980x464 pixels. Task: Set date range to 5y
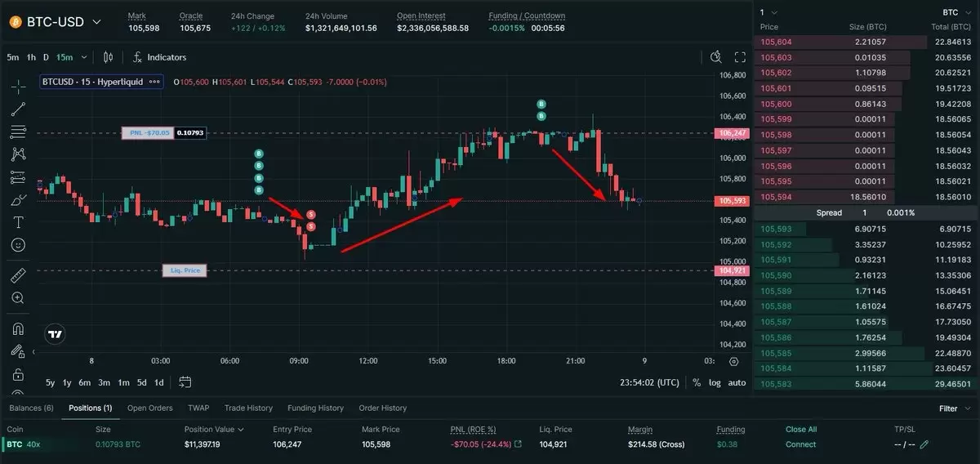click(50, 382)
